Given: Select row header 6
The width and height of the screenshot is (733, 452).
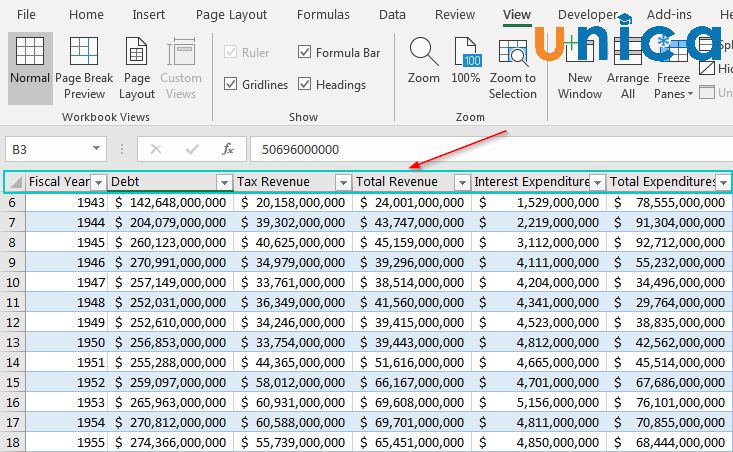Looking at the screenshot, I should point(13,202).
